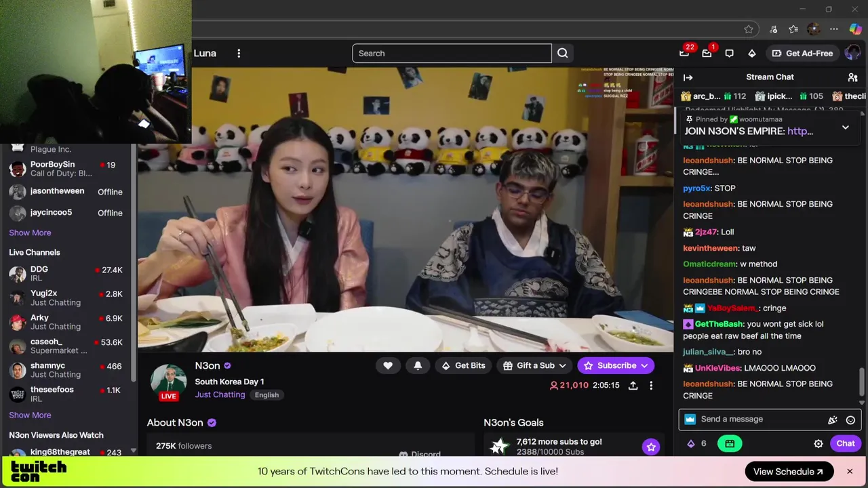Open the Subscribe dropdown button
This screenshot has width=868, height=488.
616,365
